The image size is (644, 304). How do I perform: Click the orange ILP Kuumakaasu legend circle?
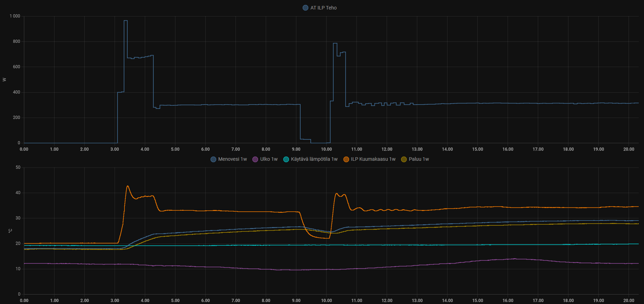click(x=346, y=159)
